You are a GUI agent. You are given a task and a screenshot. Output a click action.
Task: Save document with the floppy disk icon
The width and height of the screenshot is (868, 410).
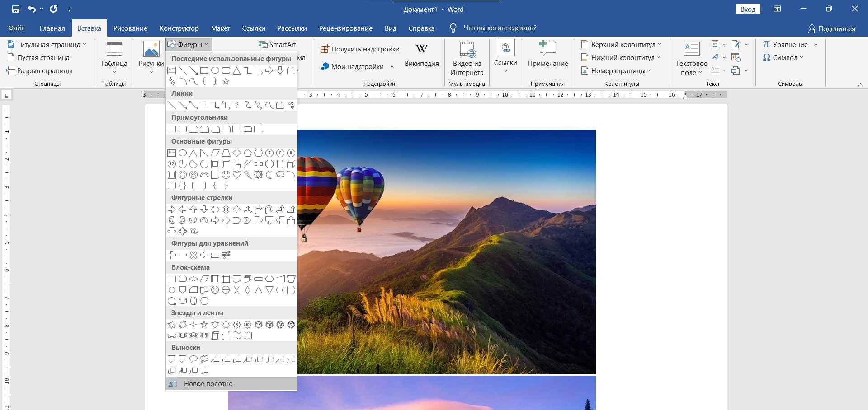(x=16, y=9)
